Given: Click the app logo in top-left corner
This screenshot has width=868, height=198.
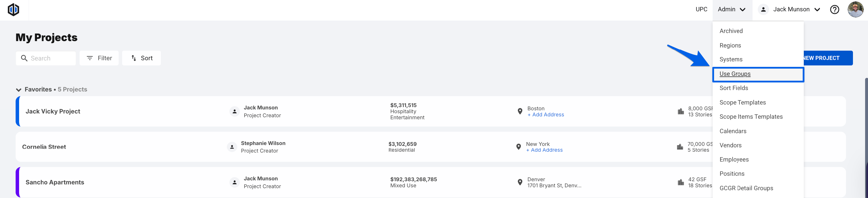Looking at the screenshot, I should tap(14, 10).
